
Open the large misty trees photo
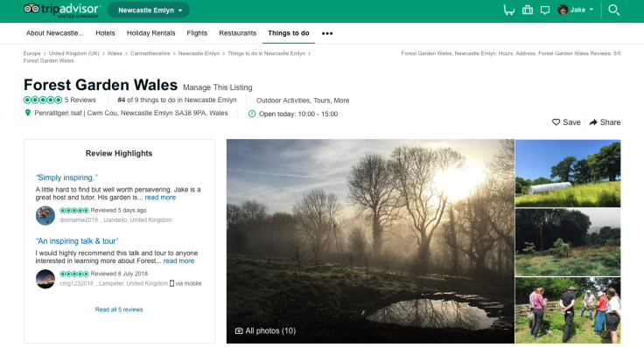[370, 241]
